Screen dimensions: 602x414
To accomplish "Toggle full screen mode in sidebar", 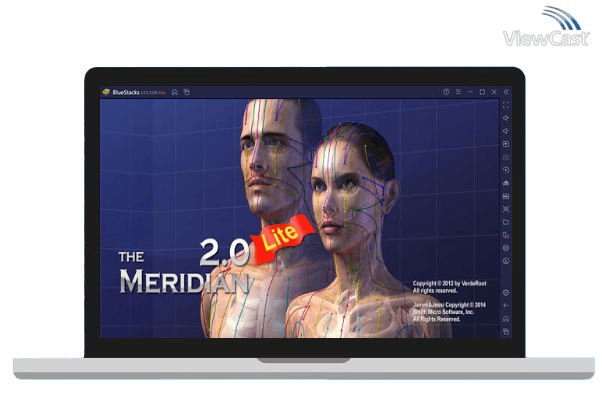I will pyautogui.click(x=506, y=105).
